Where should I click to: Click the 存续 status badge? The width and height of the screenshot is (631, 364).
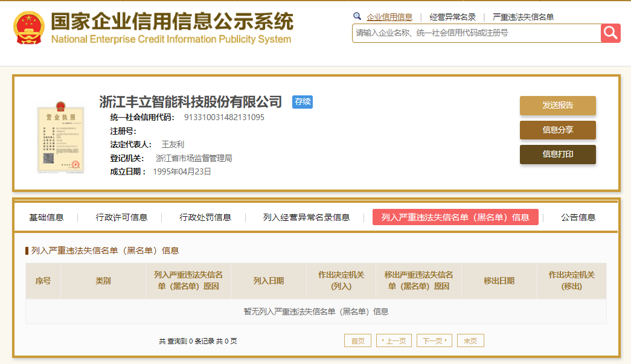point(303,102)
